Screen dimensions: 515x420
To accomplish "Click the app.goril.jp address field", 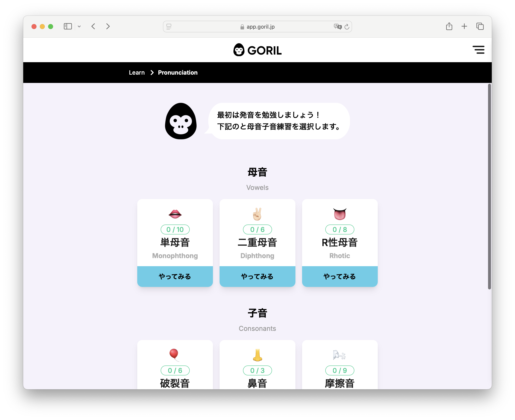I will click(257, 27).
